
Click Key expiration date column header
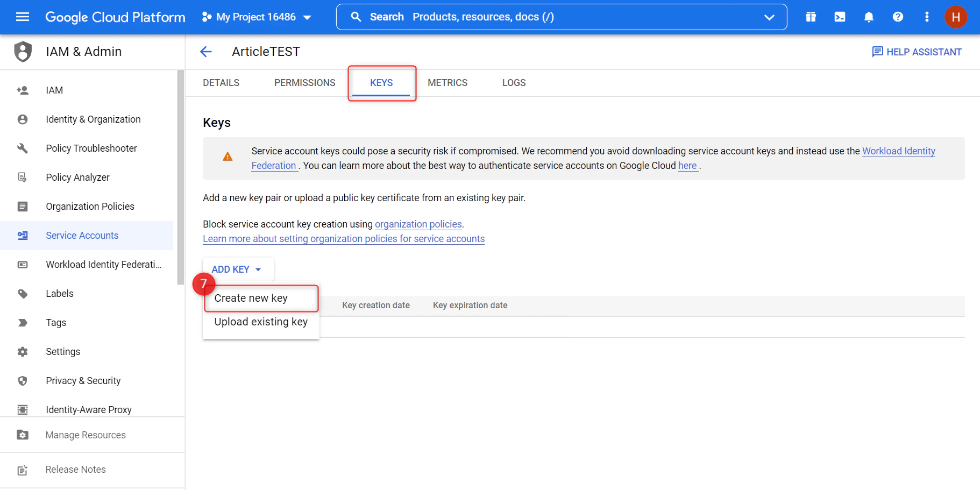(x=470, y=306)
